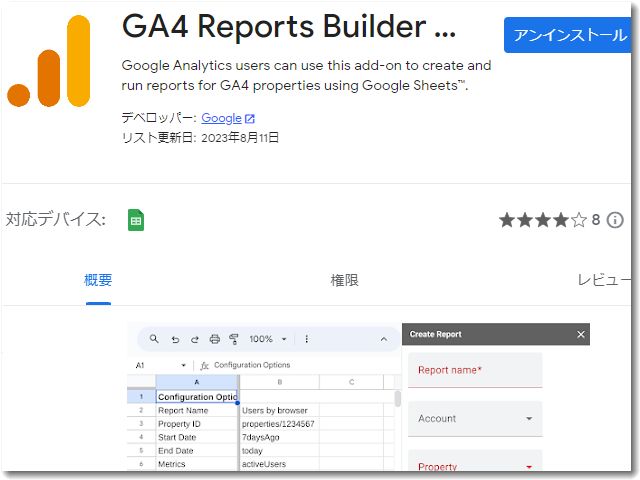Close the Create Report panel

click(581, 334)
